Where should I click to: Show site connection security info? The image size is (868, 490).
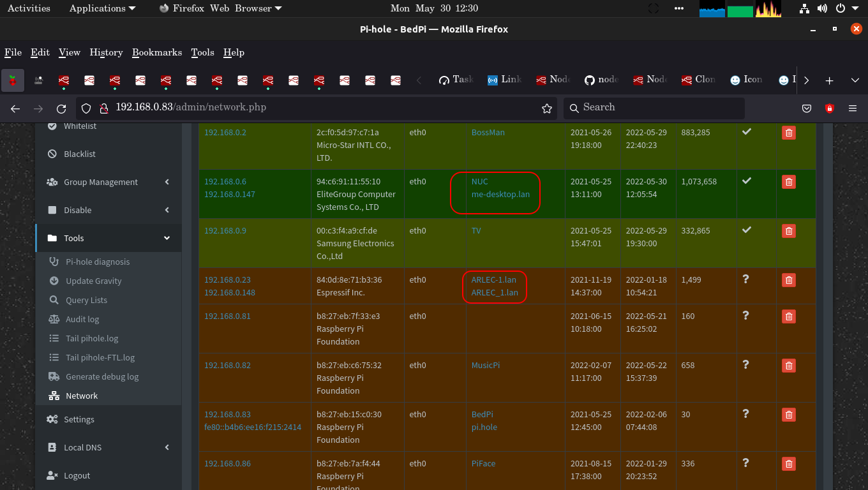(103, 108)
